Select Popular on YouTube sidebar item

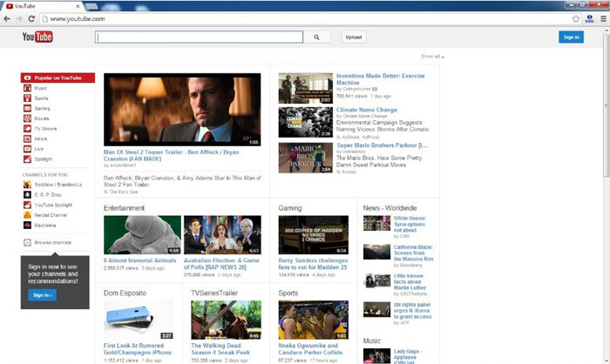click(x=58, y=78)
